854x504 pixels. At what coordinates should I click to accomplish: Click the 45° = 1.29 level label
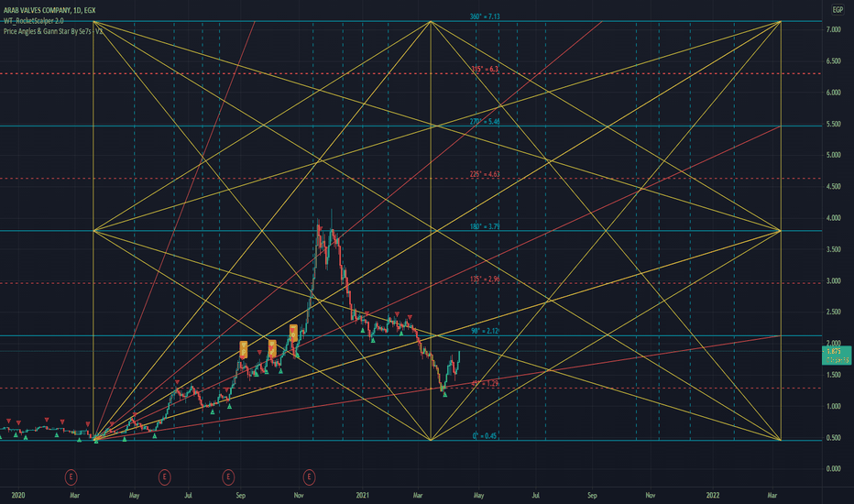click(x=485, y=384)
